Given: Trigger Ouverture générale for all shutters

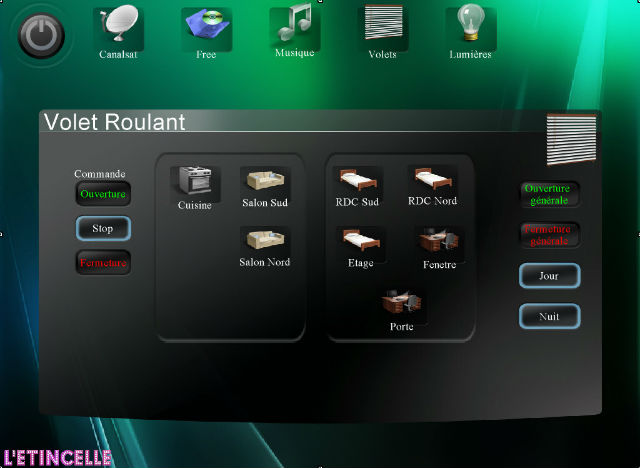Looking at the screenshot, I should [548, 193].
